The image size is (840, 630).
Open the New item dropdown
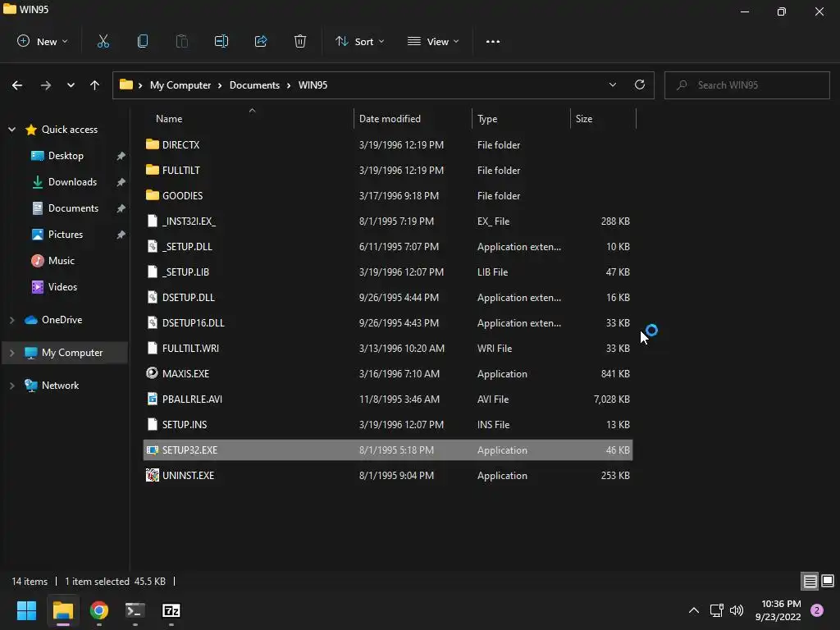[43, 41]
